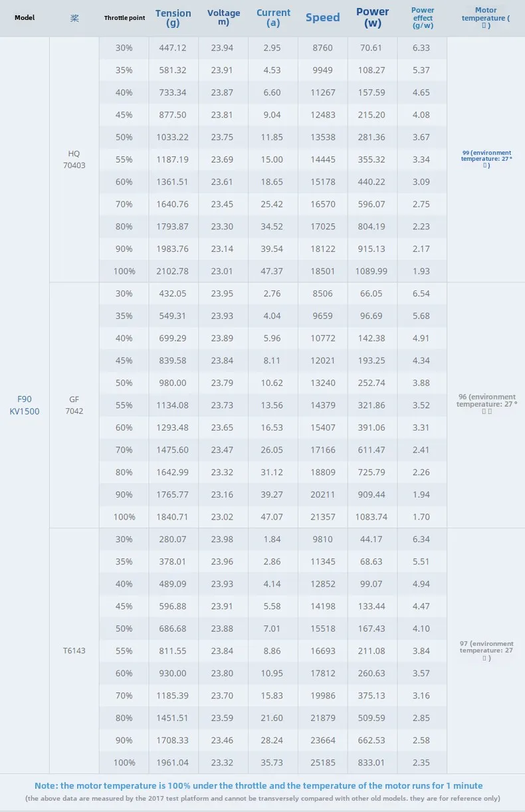
Task: Click the 99 motor temperature note
Action: click(486, 159)
